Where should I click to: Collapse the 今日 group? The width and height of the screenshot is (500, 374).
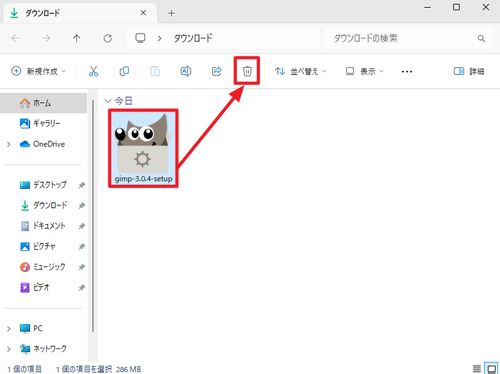pos(108,100)
